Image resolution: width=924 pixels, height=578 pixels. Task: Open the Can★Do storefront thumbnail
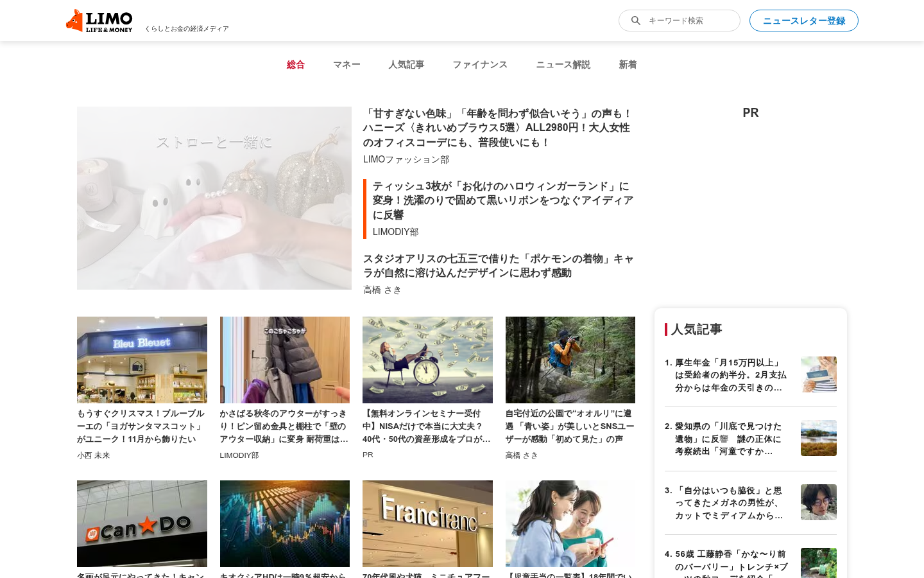(142, 523)
